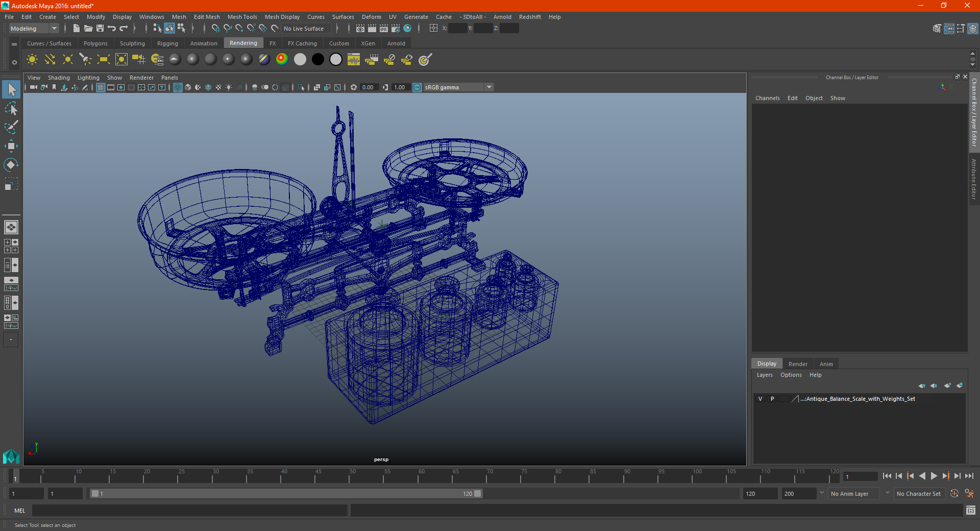Play the animation backwards
The width and height of the screenshot is (980, 531).
[x=922, y=476]
